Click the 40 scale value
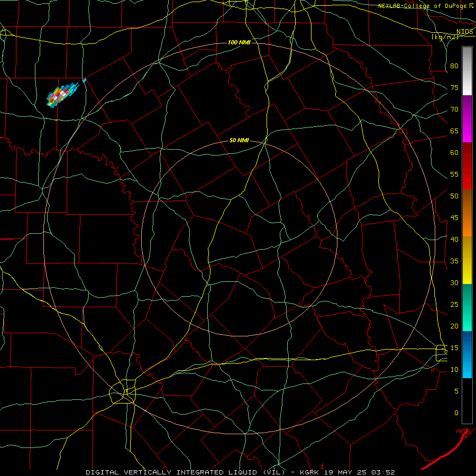Screen dimensions: 476x476 [x=454, y=240]
